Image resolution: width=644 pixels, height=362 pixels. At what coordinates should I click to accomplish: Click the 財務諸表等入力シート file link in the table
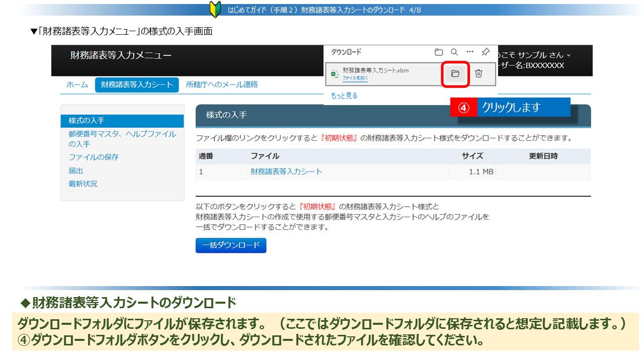click(x=286, y=172)
